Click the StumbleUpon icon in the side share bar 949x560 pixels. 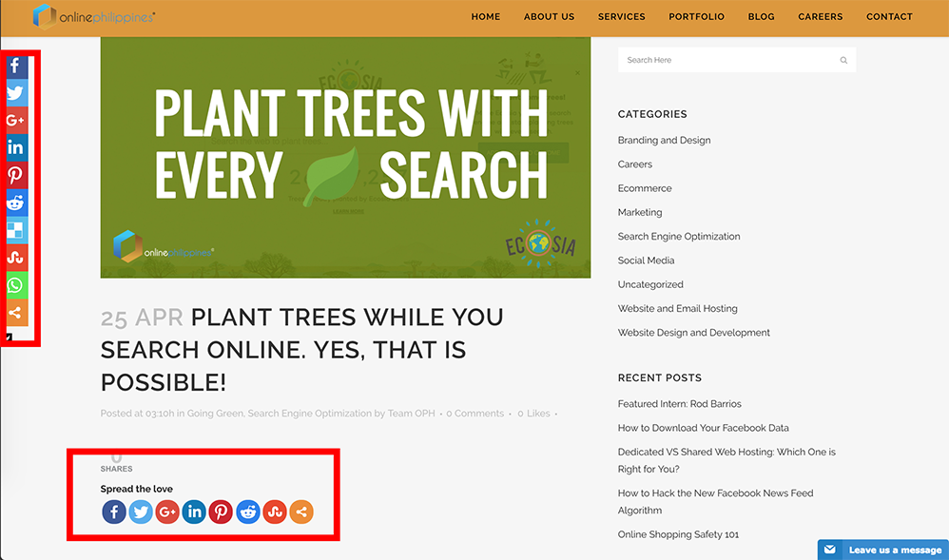[16, 258]
